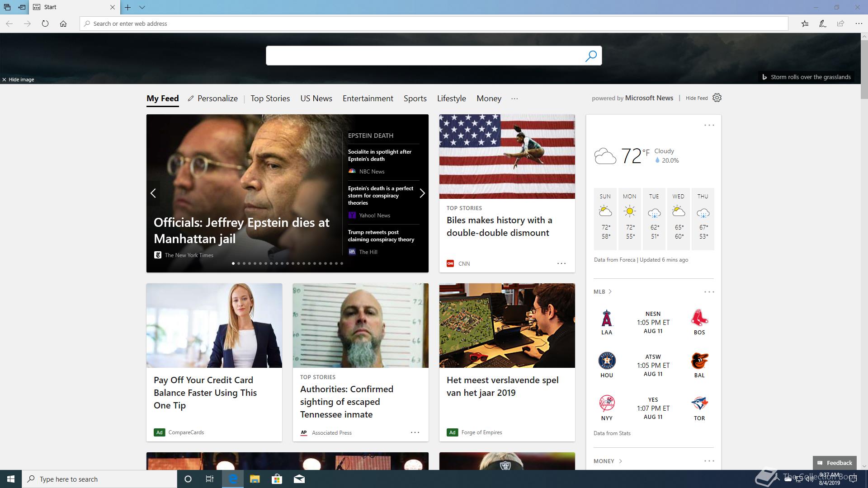Click the current weather 72°F reading
This screenshot has width=868, height=488.
point(635,156)
